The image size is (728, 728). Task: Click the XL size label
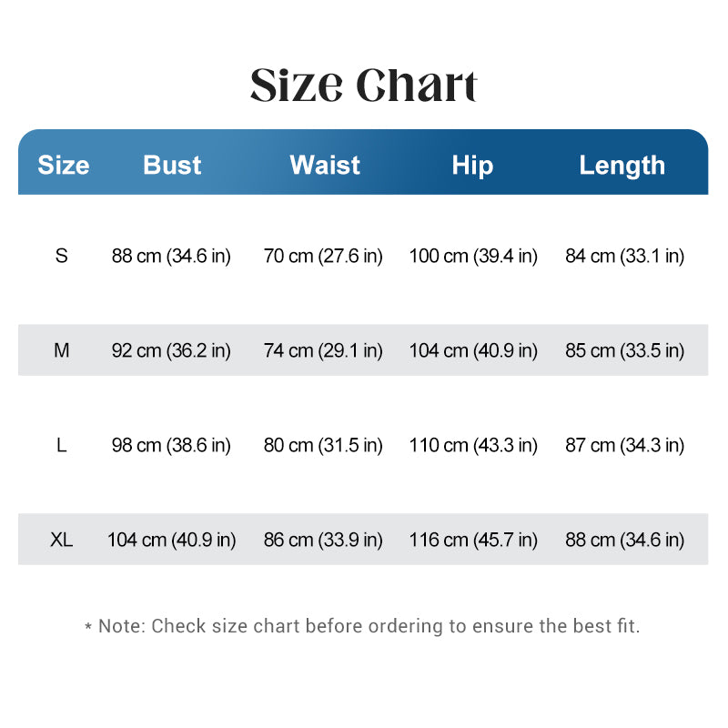[61, 540]
